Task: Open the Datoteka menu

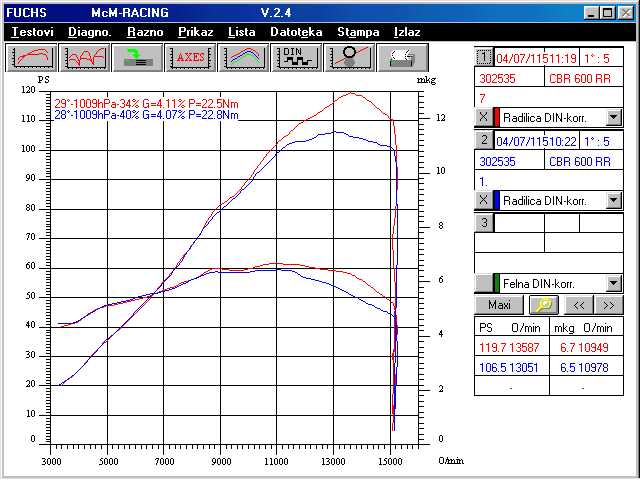Action: click(296, 32)
